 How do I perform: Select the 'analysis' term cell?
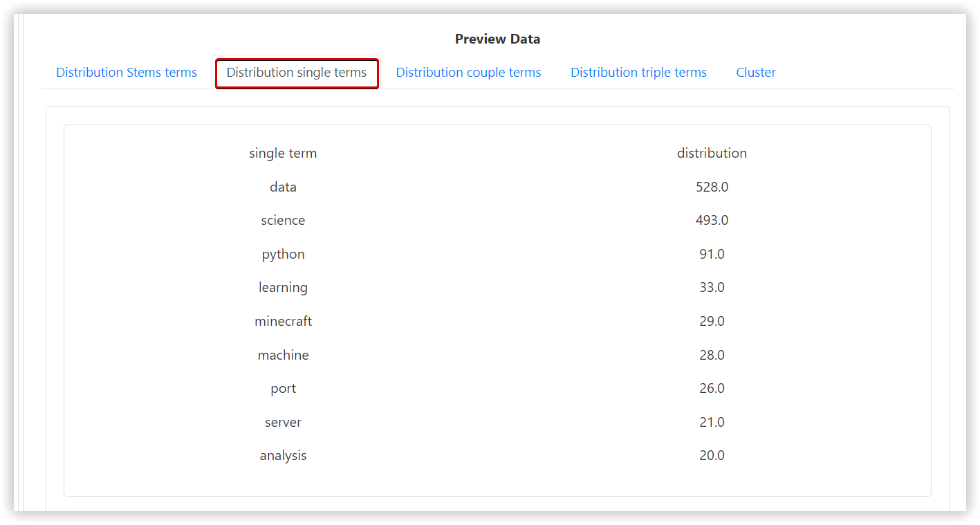pyautogui.click(x=283, y=456)
